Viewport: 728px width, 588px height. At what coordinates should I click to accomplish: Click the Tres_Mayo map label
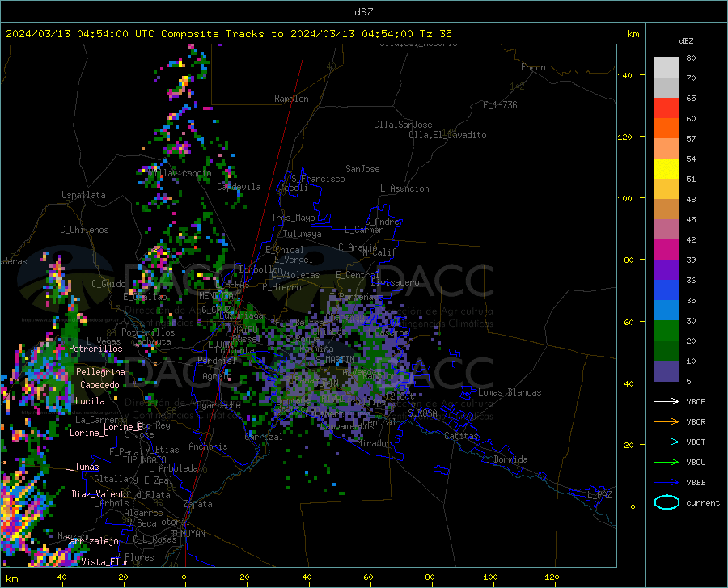tap(293, 218)
